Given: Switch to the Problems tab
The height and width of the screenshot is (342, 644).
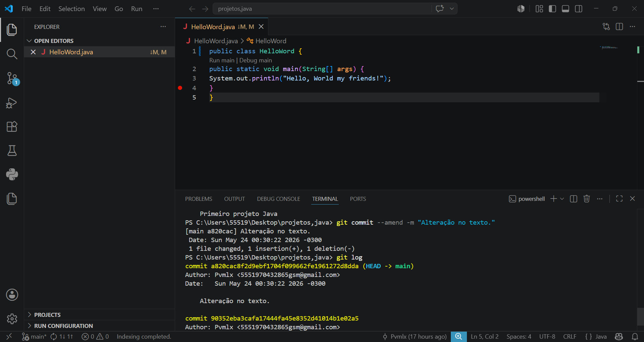Looking at the screenshot, I should coord(199,199).
